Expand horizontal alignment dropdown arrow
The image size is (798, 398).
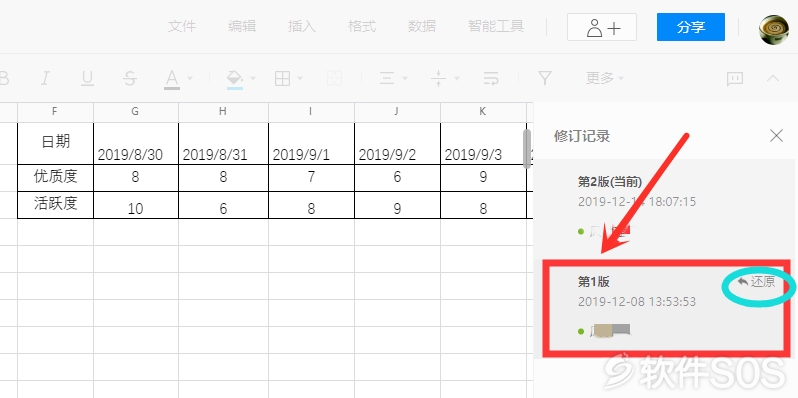tap(405, 78)
